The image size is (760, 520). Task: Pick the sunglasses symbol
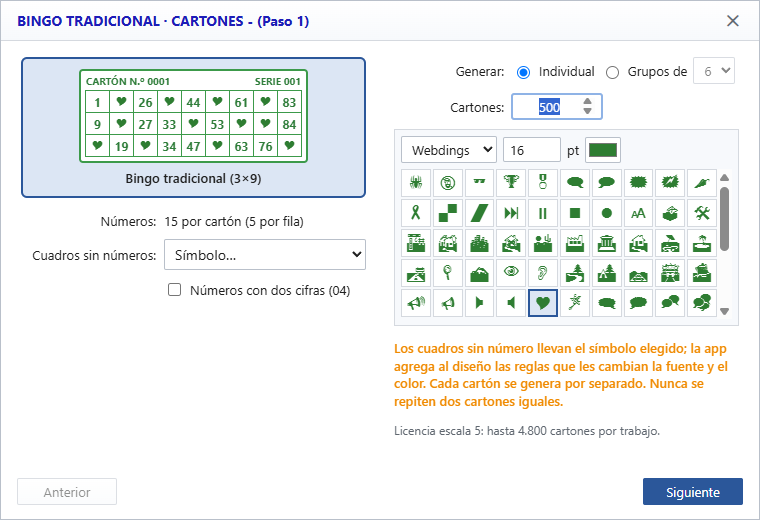pyautogui.click(x=479, y=183)
